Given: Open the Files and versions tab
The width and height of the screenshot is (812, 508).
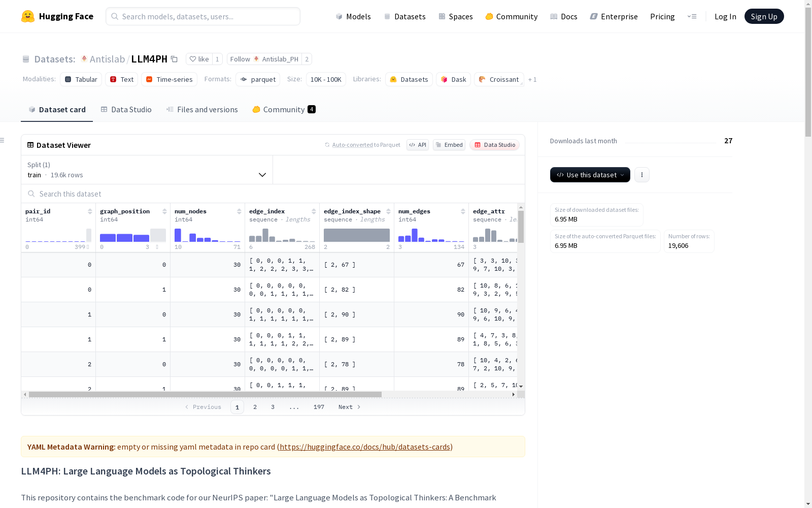Looking at the screenshot, I should pos(202,109).
